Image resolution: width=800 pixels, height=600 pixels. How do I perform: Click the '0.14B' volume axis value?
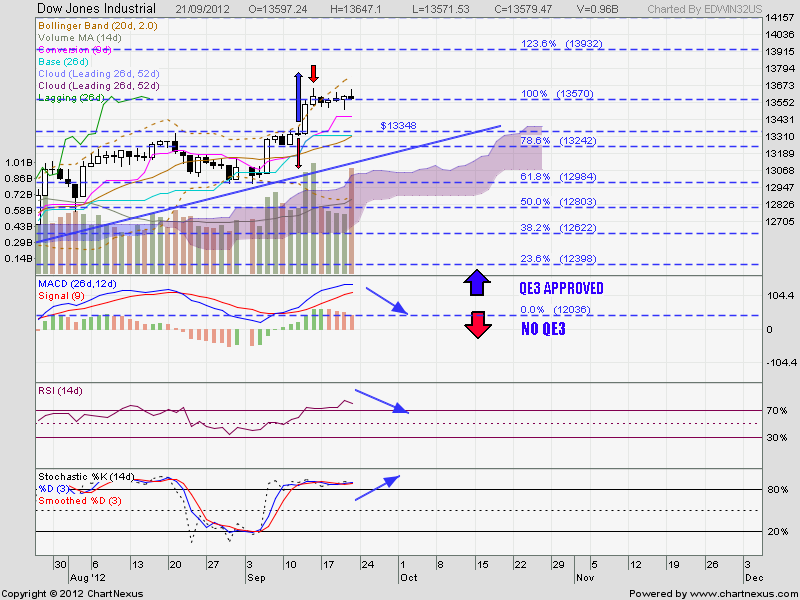tap(19, 258)
